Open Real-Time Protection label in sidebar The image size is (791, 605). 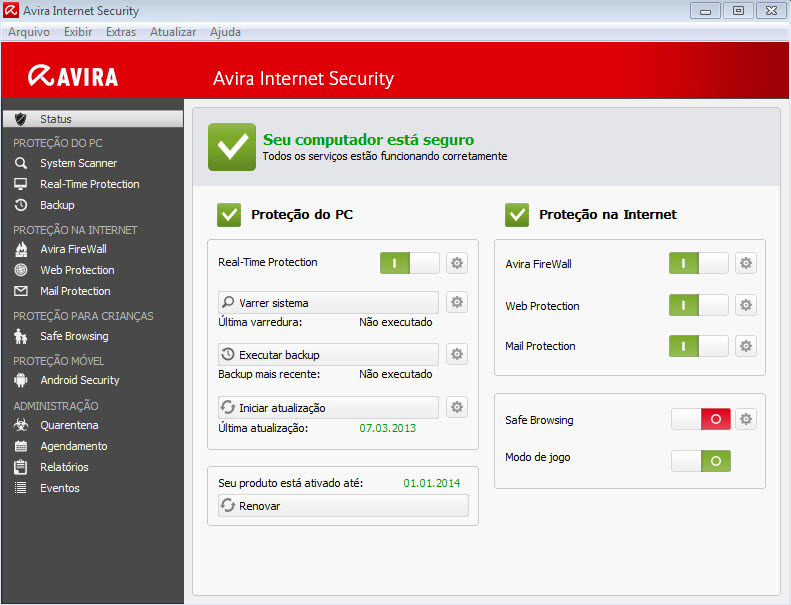[x=90, y=184]
